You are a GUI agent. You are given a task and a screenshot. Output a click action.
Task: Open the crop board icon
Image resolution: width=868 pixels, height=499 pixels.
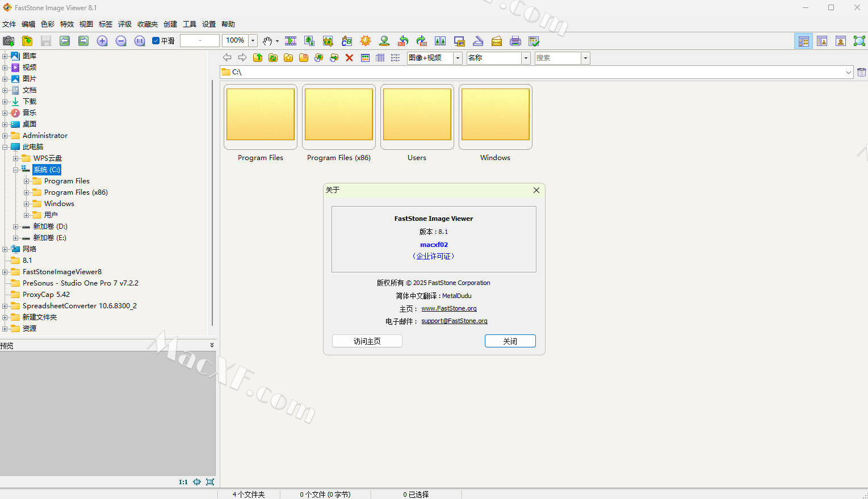(328, 41)
